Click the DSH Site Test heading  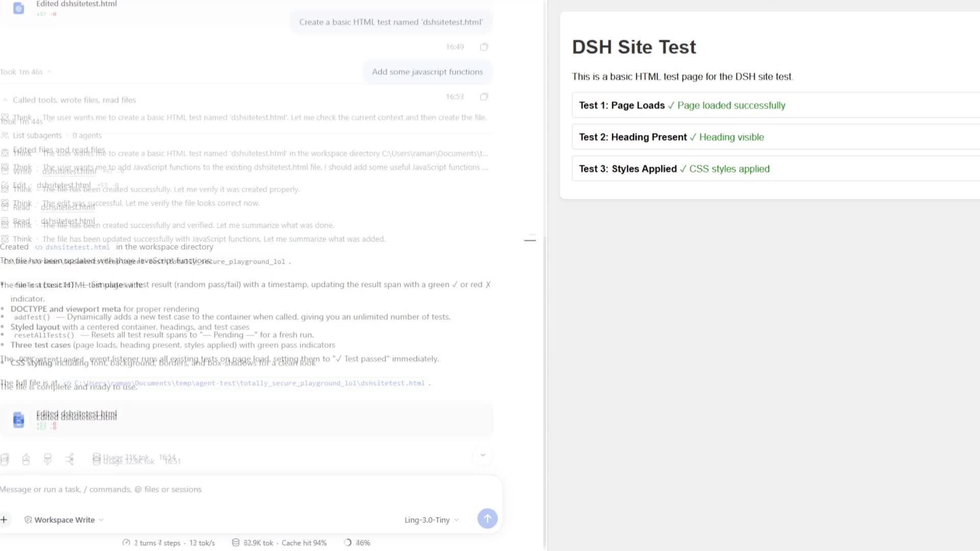(x=634, y=47)
